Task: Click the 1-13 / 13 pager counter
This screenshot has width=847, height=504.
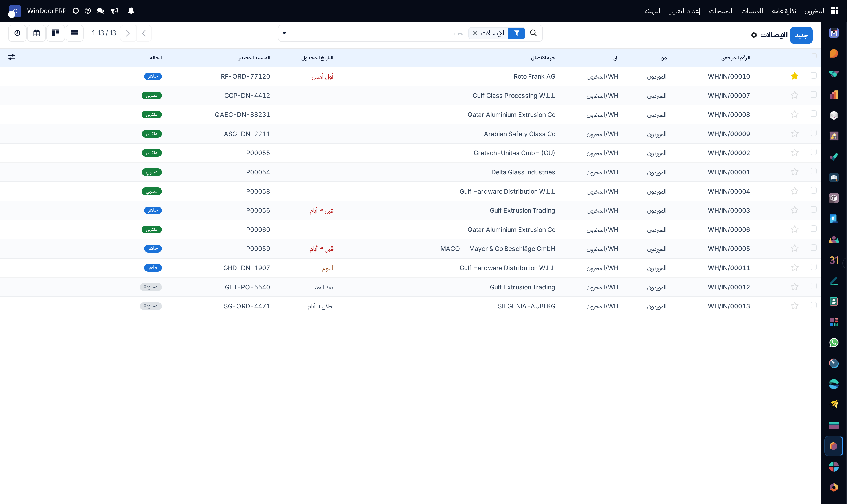Action: tap(104, 33)
